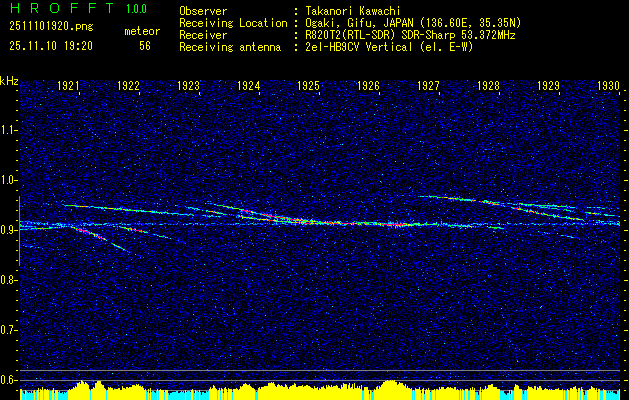The height and width of the screenshot is (400, 629).
Task: Select observer name Takanori Kawachi
Action: [x=352, y=11]
